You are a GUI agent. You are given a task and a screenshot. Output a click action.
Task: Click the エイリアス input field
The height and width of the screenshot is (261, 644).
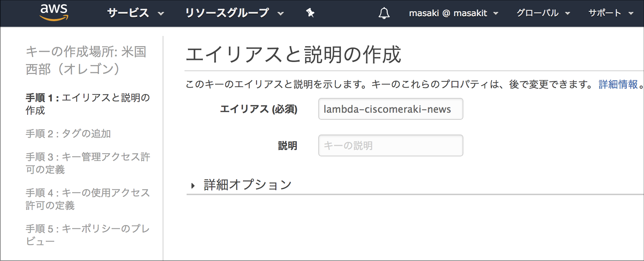(x=390, y=109)
